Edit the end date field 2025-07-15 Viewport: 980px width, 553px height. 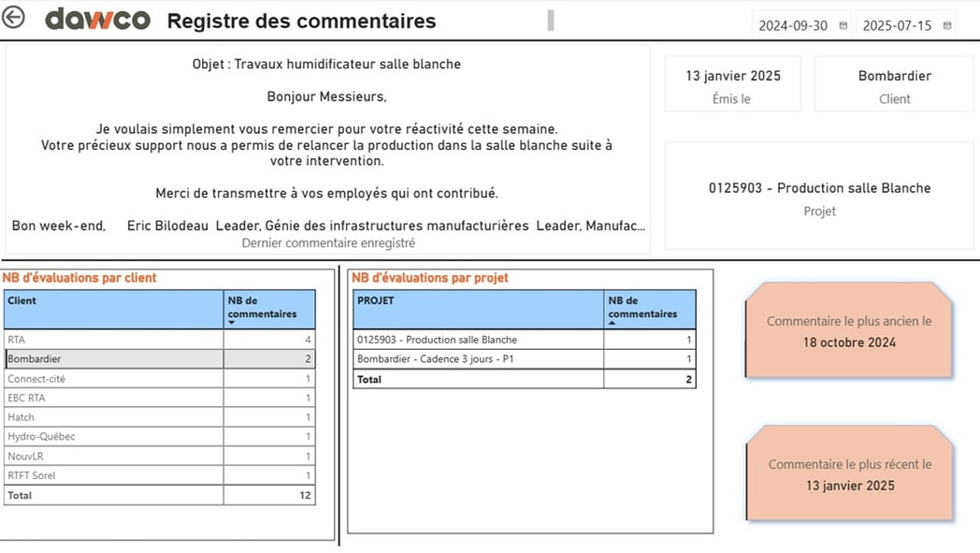[897, 25]
